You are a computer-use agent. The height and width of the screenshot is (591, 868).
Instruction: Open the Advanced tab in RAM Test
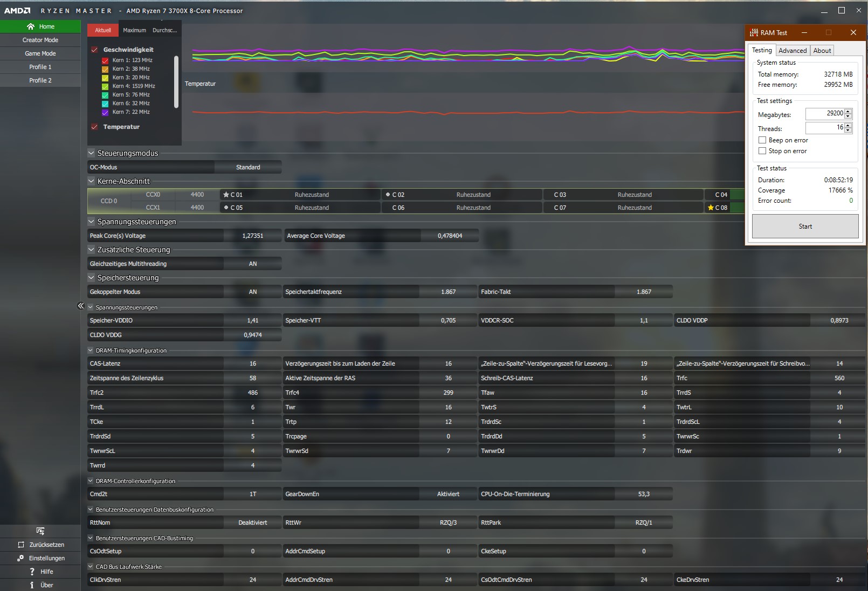click(x=793, y=51)
